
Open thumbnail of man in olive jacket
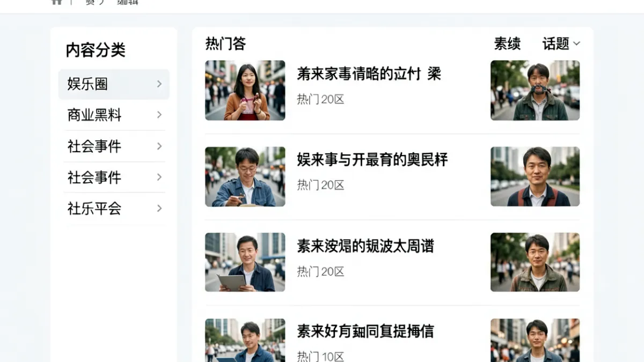(535, 262)
